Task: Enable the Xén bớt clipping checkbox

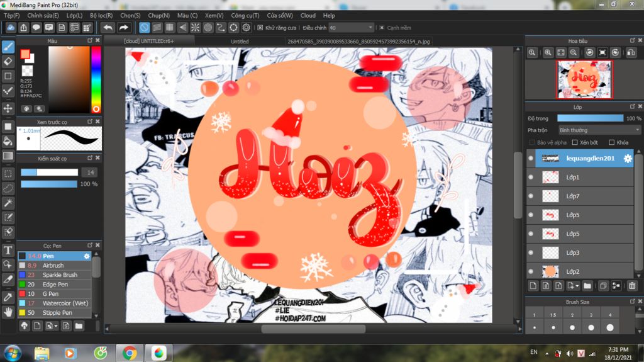Action: coord(575,142)
